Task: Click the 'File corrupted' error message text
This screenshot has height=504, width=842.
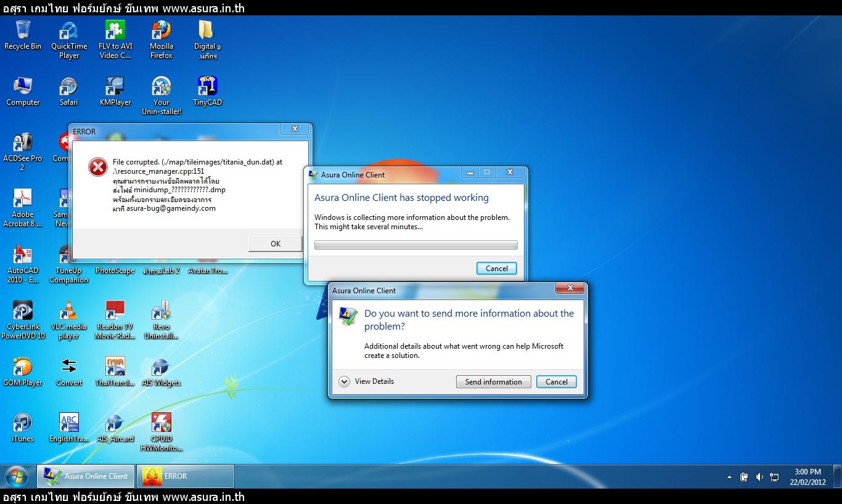Action: [x=197, y=166]
